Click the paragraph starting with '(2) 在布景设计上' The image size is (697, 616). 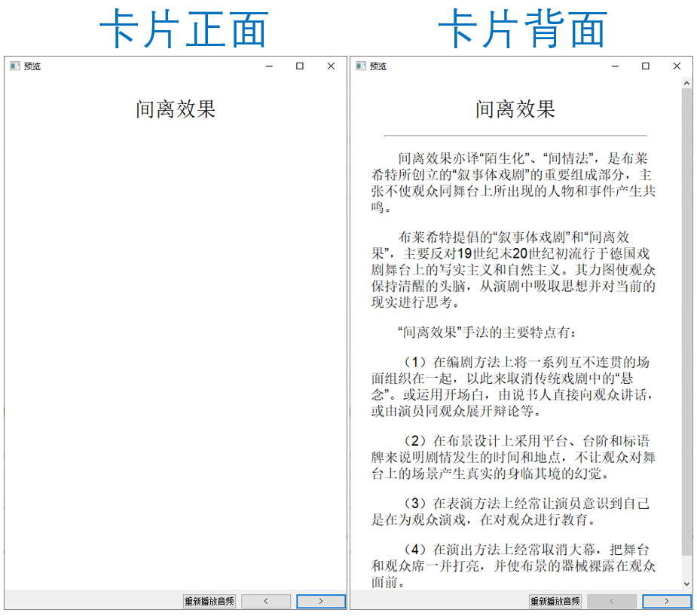click(x=513, y=458)
